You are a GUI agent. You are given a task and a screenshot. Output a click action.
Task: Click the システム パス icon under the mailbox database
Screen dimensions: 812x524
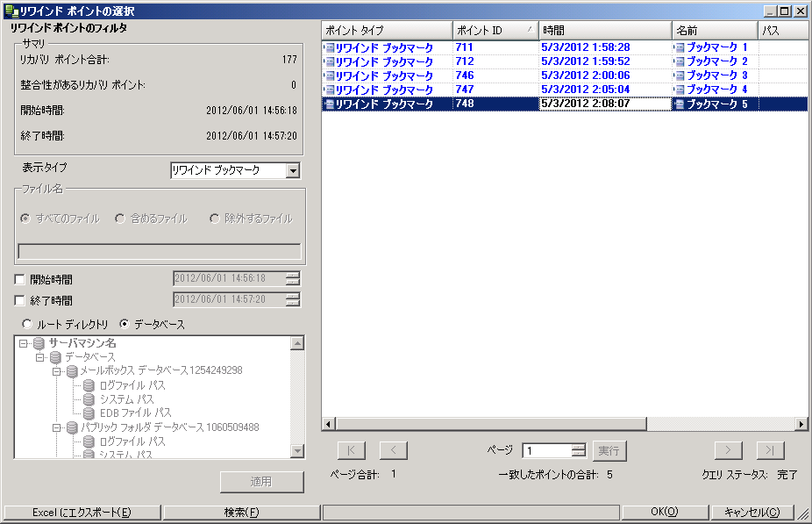tap(89, 399)
